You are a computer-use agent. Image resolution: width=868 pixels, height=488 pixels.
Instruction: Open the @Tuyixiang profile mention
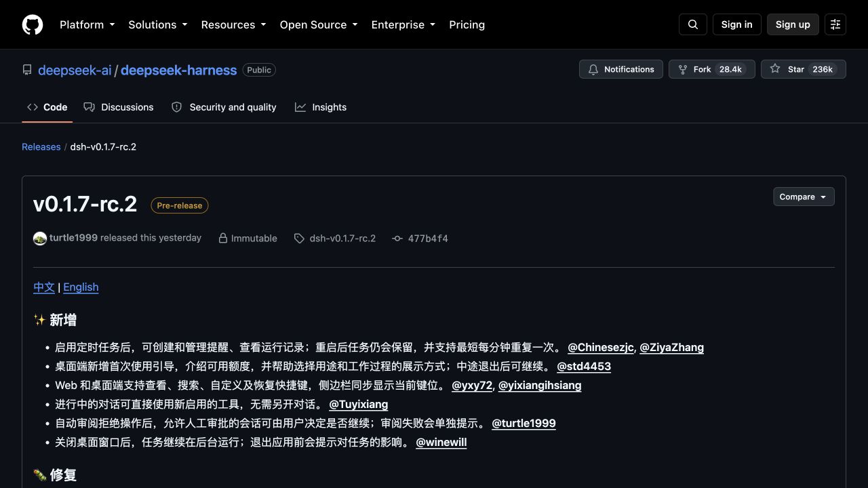359,404
